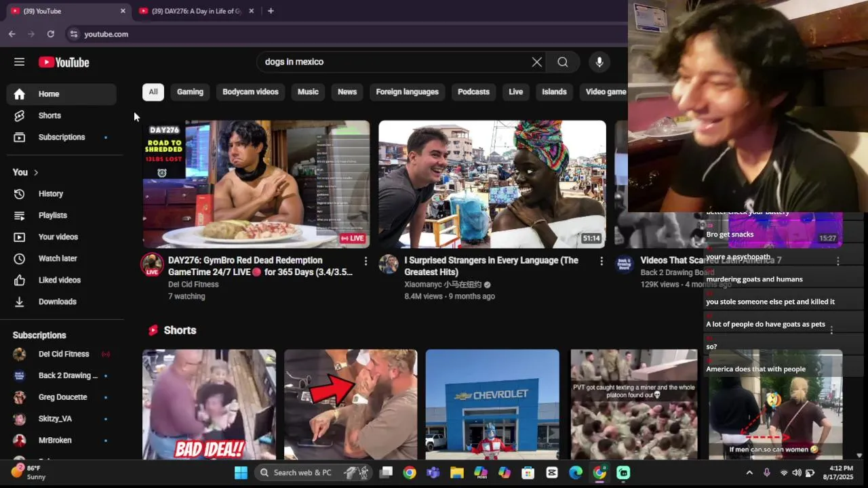
Task: Select the Bodycam videos filter chip
Action: (250, 92)
